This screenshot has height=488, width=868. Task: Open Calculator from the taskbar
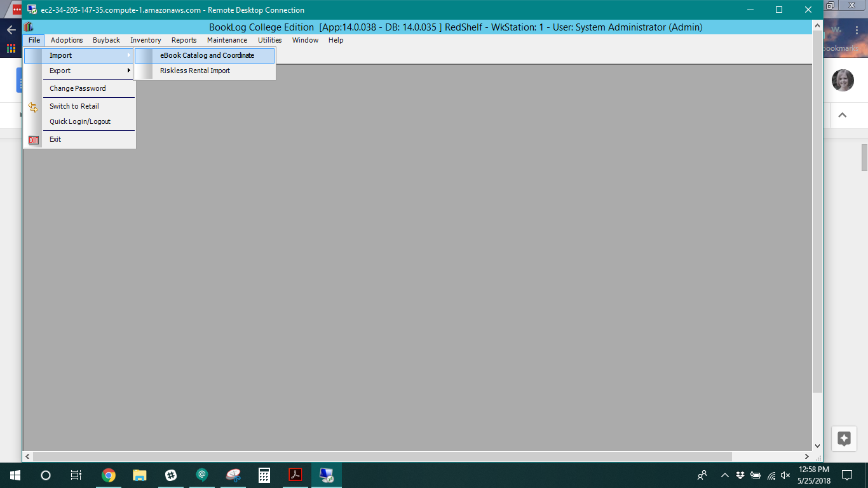(264, 475)
